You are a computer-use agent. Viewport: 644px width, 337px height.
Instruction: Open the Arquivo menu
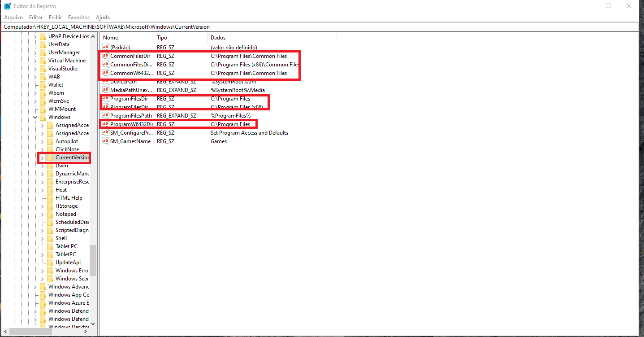[x=13, y=18]
